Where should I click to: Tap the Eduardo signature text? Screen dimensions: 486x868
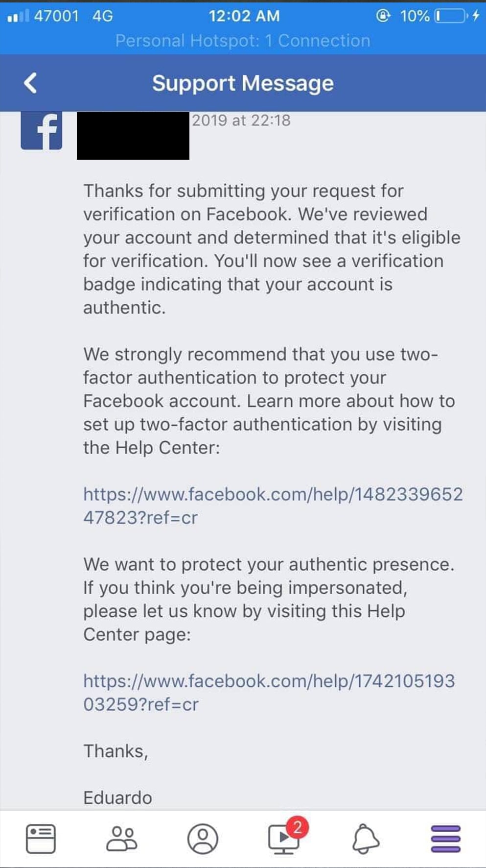point(117,797)
